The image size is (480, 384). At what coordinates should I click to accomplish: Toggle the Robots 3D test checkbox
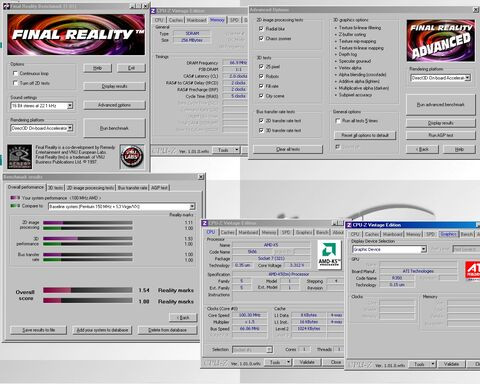[261, 76]
